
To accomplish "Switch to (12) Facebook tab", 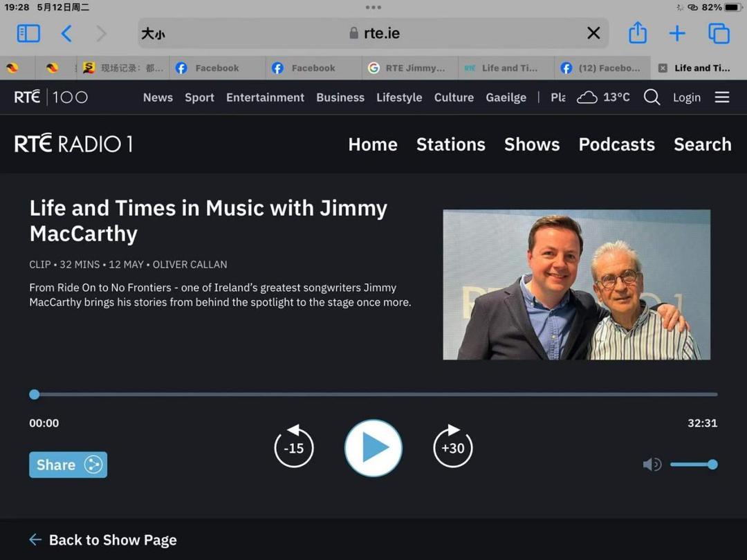I will click(x=602, y=68).
